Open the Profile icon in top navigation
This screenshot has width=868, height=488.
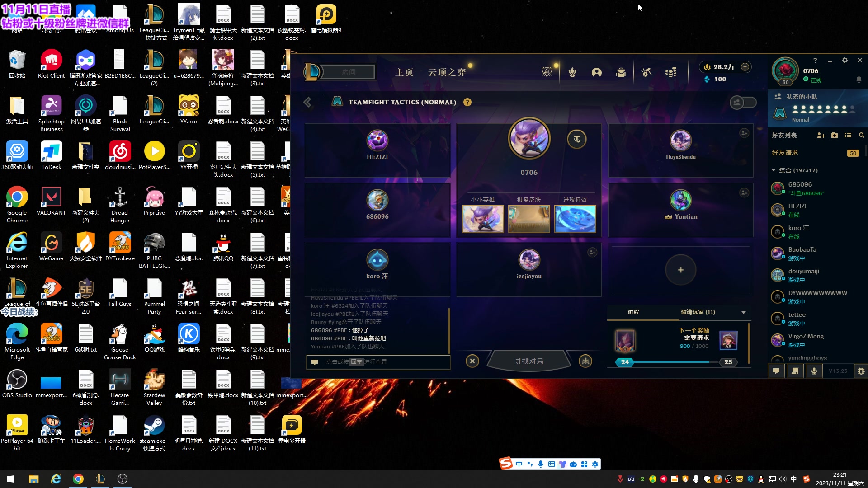click(x=597, y=72)
